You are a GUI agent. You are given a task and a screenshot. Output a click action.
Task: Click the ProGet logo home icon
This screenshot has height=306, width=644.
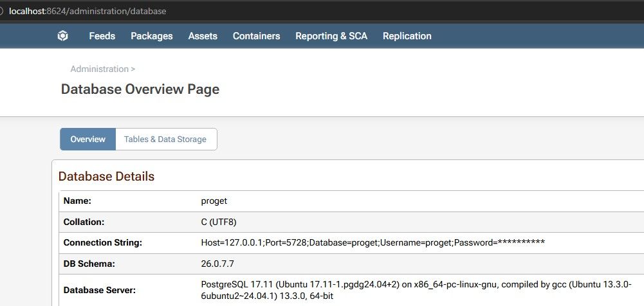coord(62,36)
